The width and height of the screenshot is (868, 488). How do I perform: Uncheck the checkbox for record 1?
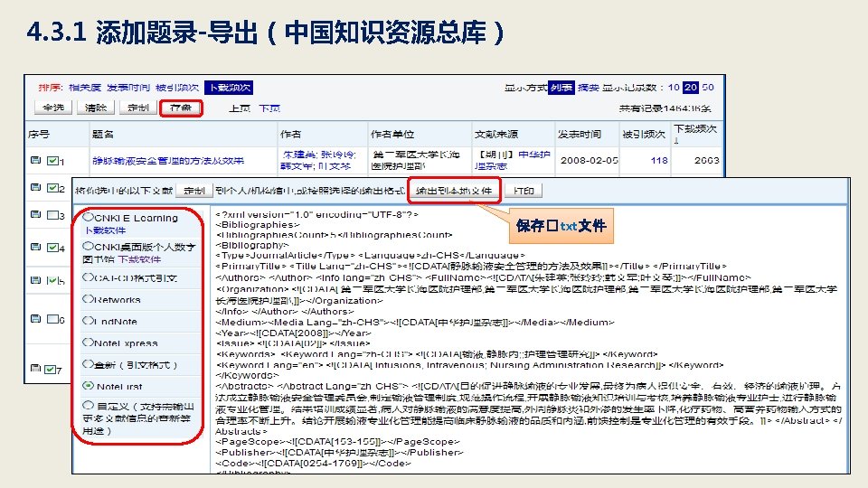click(52, 161)
